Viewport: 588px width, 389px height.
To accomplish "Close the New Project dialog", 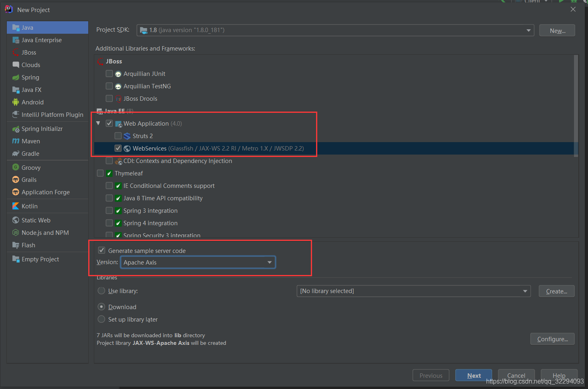I will click(x=573, y=9).
